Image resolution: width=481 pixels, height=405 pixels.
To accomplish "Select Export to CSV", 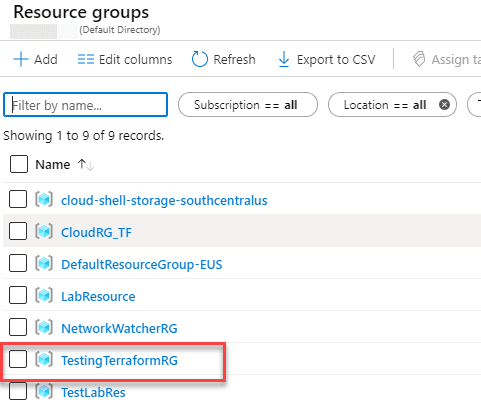I will tap(336, 60).
